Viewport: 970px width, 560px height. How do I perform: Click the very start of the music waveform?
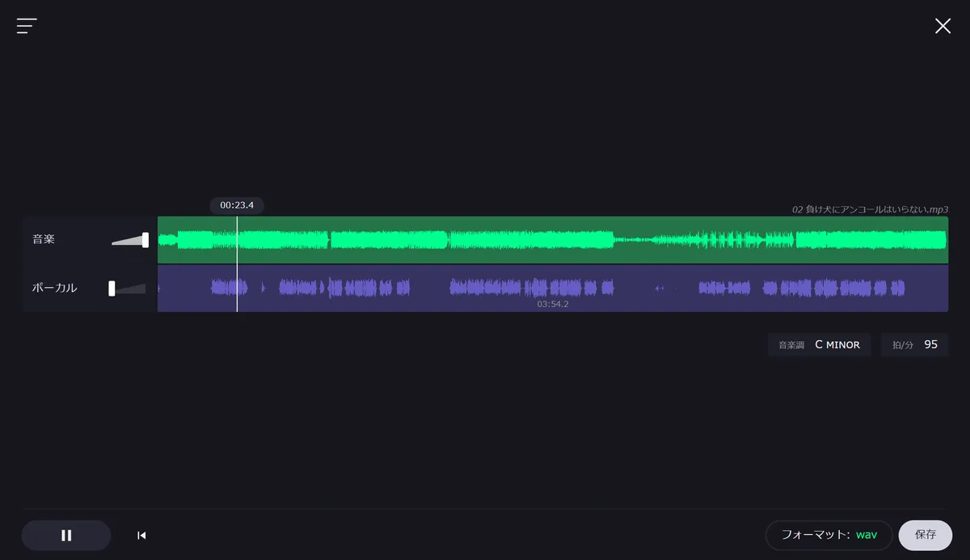pyautogui.click(x=160, y=240)
